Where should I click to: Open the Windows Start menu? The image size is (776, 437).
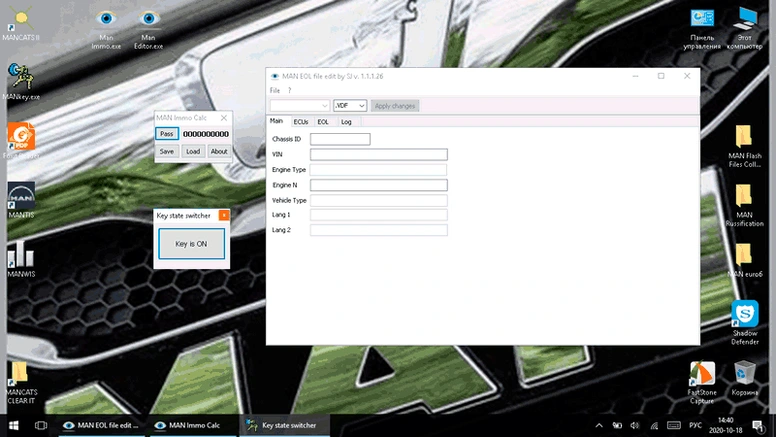[x=14, y=425]
